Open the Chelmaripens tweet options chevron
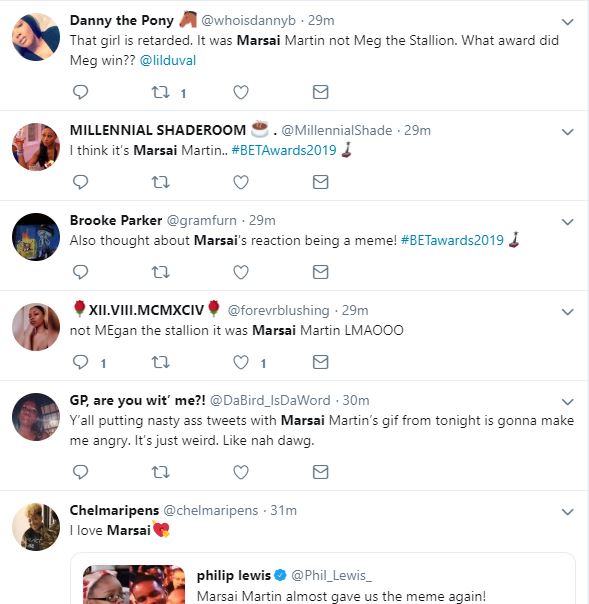 point(567,512)
